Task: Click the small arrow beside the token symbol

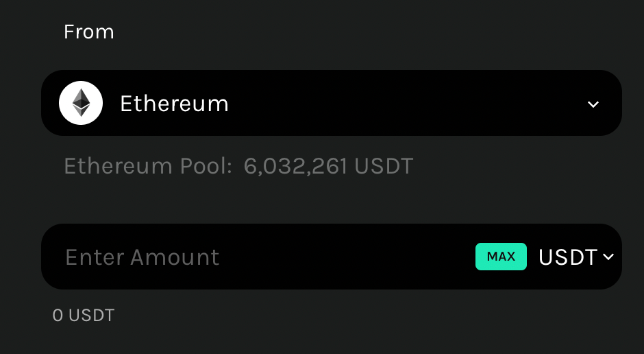Action: (x=608, y=257)
